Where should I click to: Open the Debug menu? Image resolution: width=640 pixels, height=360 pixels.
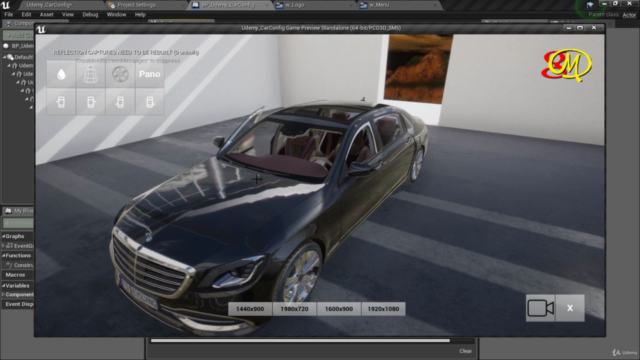90,14
